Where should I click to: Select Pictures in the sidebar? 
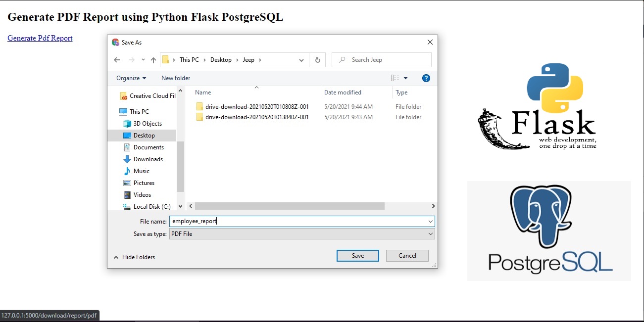pos(147,183)
